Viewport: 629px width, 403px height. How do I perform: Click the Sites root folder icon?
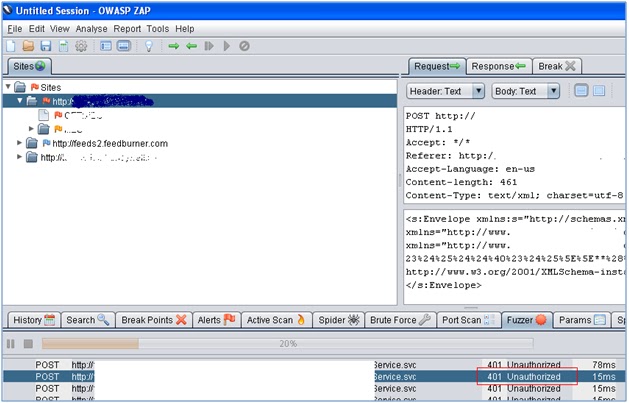[x=20, y=87]
